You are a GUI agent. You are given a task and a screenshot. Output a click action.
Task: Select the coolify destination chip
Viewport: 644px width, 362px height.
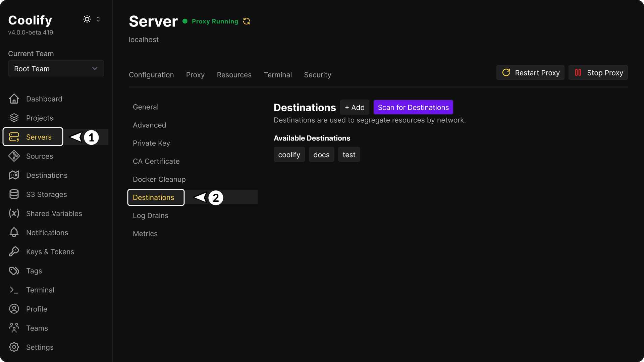[x=289, y=155]
